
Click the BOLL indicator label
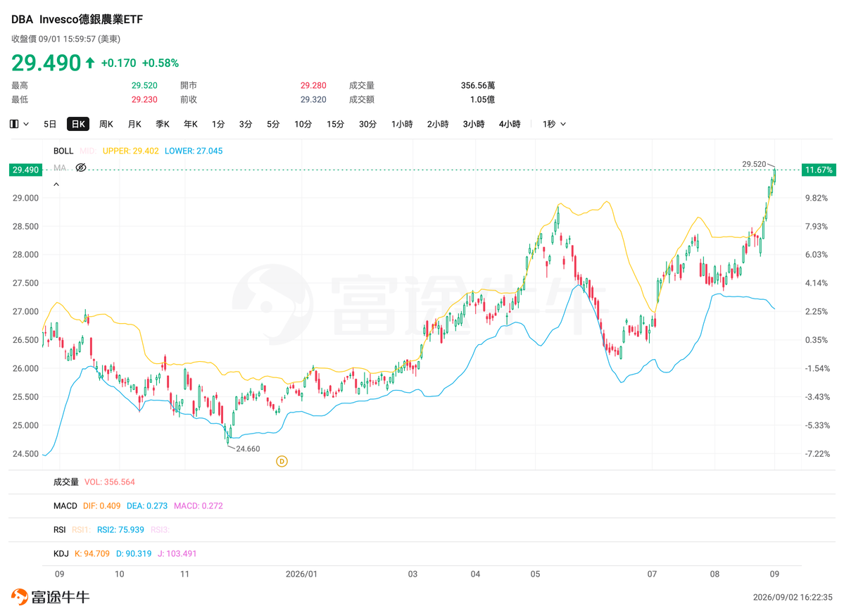(63, 151)
